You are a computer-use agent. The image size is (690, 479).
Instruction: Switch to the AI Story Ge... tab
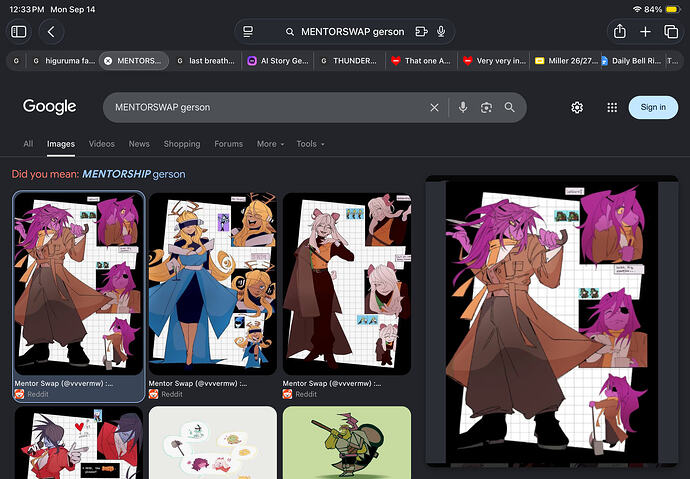tap(278, 61)
